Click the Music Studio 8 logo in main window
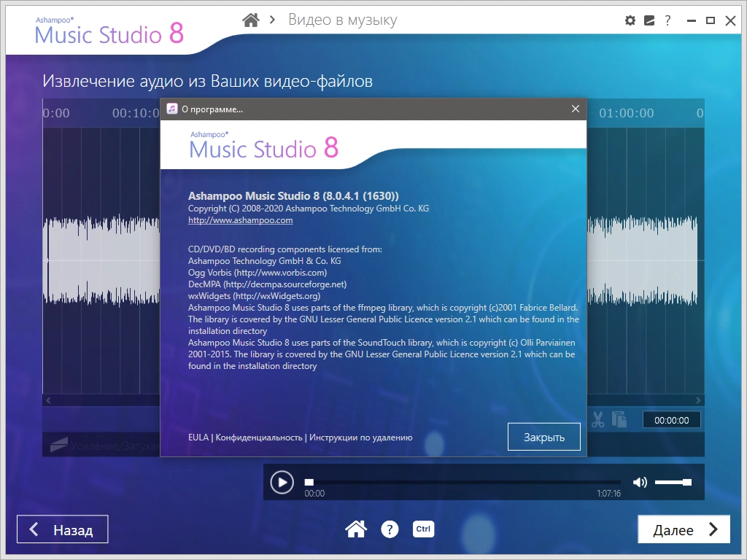The height and width of the screenshot is (560, 747). pyautogui.click(x=109, y=32)
